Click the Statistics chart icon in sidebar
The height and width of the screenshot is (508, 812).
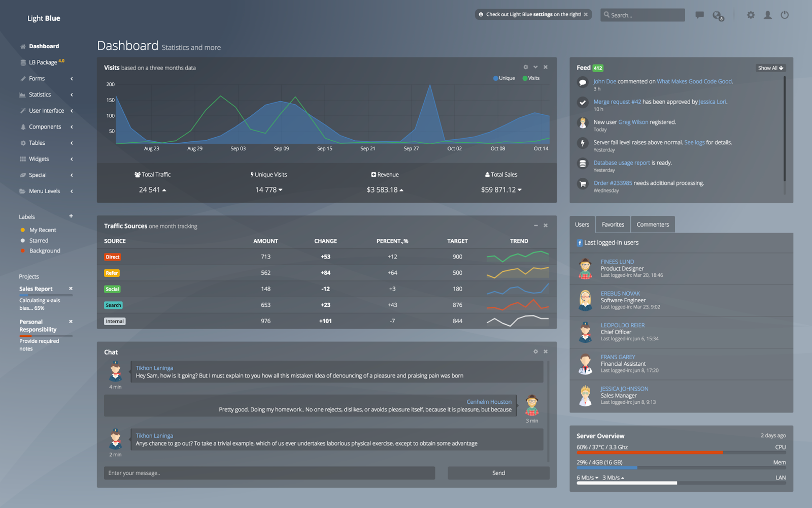(x=23, y=94)
